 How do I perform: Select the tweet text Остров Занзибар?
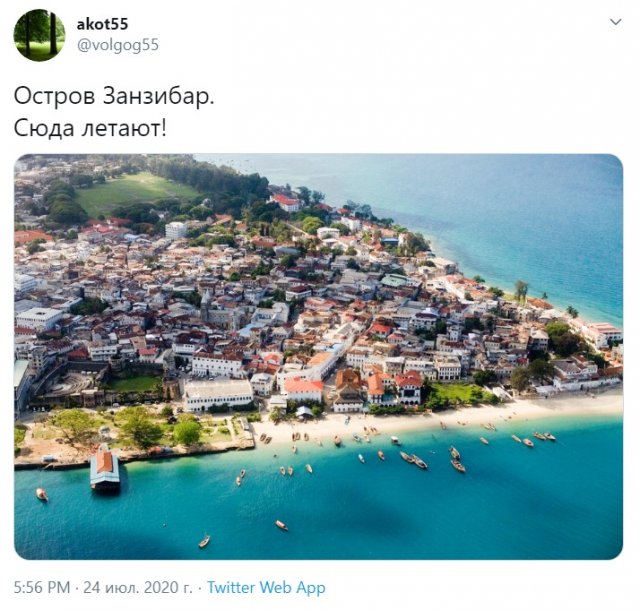click(114, 97)
